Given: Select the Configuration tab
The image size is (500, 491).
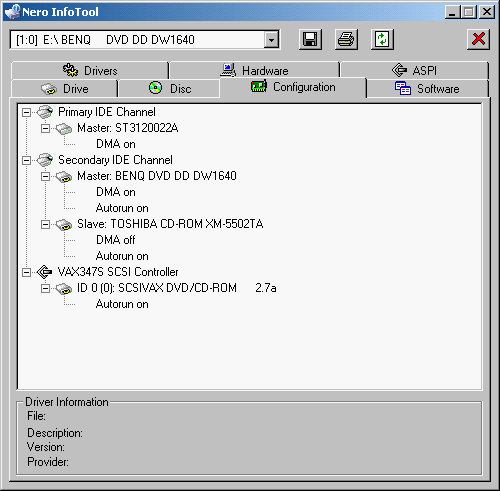Looking at the screenshot, I should [x=293, y=87].
